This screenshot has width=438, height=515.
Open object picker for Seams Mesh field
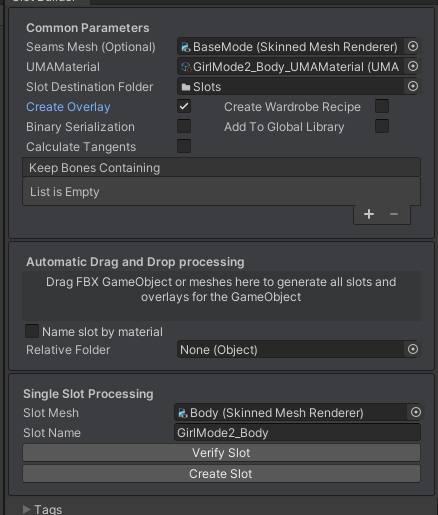pyautogui.click(x=413, y=46)
